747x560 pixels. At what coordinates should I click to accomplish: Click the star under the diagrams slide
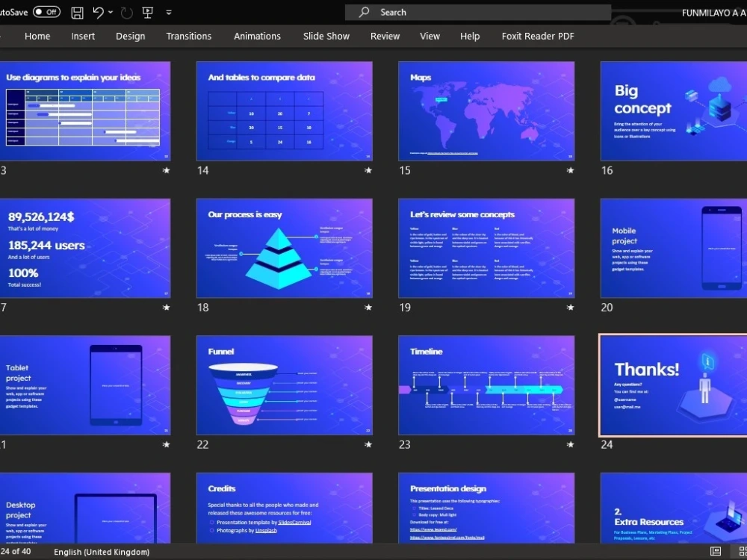(x=167, y=170)
